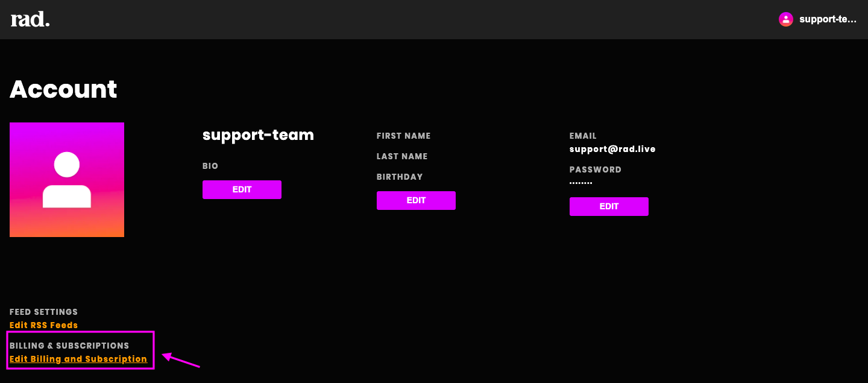Screen dimensions: 868x383
Task: Click the Feed Settings label
Action: tap(43, 312)
